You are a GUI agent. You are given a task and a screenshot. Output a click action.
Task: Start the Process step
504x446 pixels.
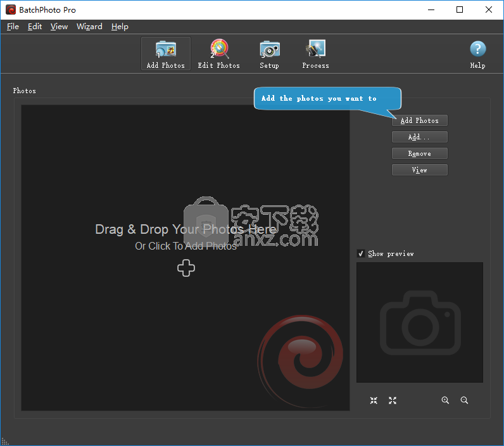click(315, 53)
